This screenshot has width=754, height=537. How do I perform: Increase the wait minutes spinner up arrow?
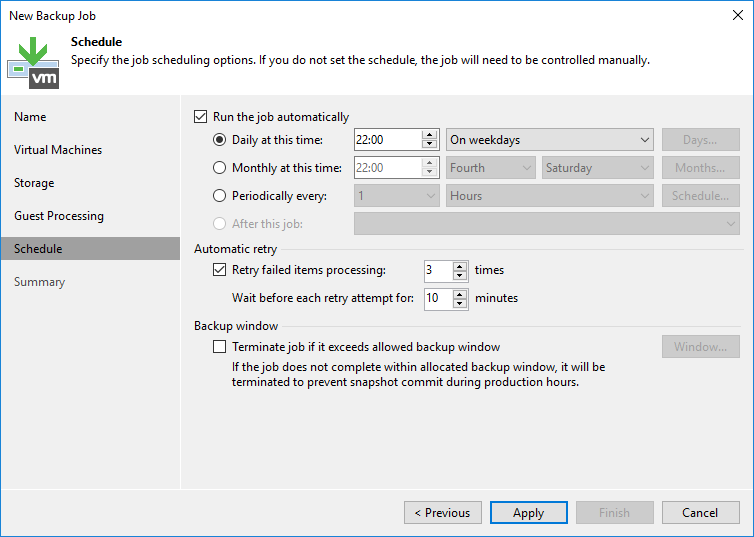[x=460, y=293]
